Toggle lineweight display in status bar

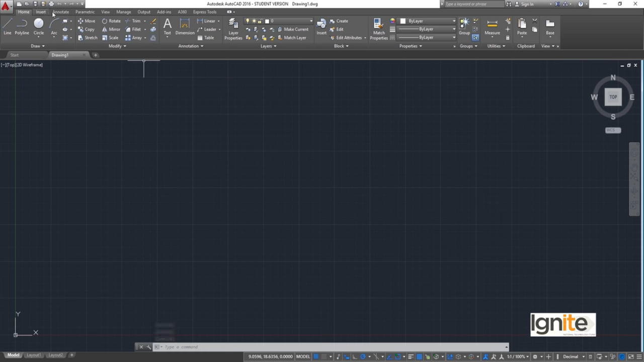coord(411,356)
